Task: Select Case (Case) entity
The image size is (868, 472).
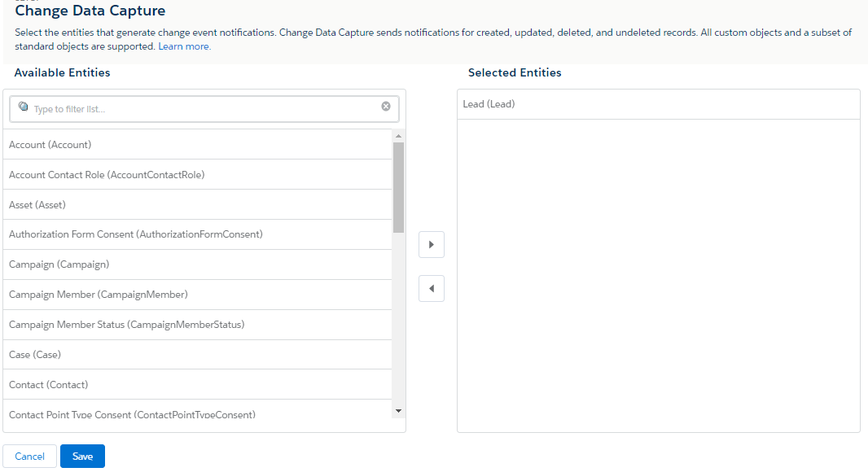Action: [198, 355]
